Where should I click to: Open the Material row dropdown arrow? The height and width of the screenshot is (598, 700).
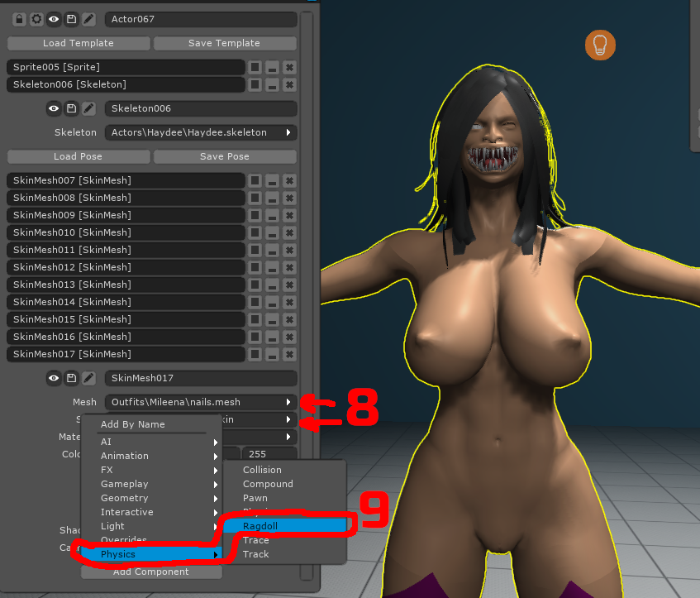(x=288, y=437)
